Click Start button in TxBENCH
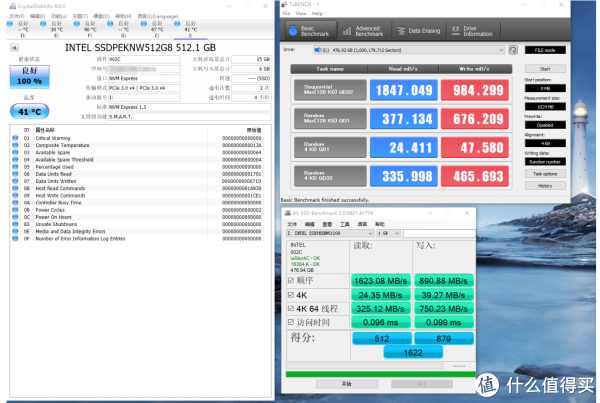This screenshot has width=600, height=403. tap(545, 69)
